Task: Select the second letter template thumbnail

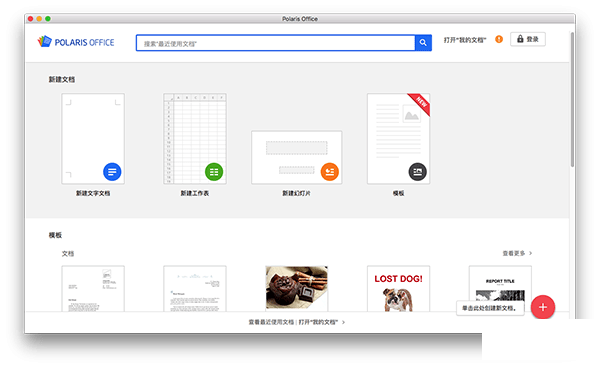Action: 195,289
